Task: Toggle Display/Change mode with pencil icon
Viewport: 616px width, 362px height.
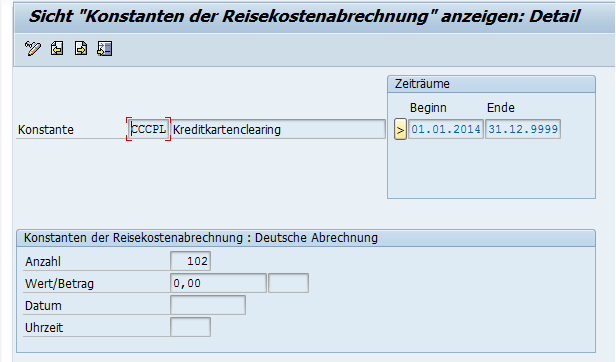Action: coord(33,49)
